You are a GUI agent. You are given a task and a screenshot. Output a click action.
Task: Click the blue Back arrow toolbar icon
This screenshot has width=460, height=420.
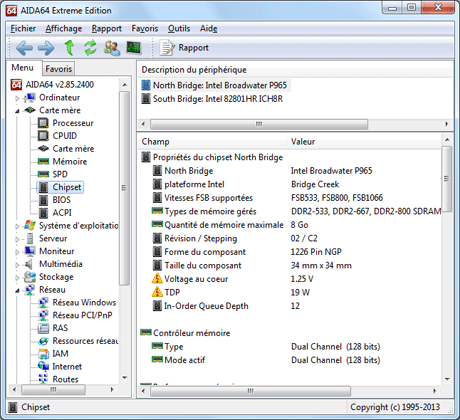pos(24,48)
